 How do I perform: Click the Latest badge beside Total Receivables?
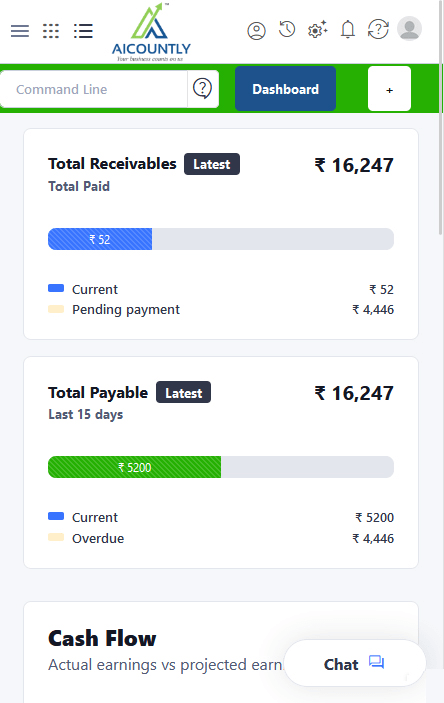212,164
